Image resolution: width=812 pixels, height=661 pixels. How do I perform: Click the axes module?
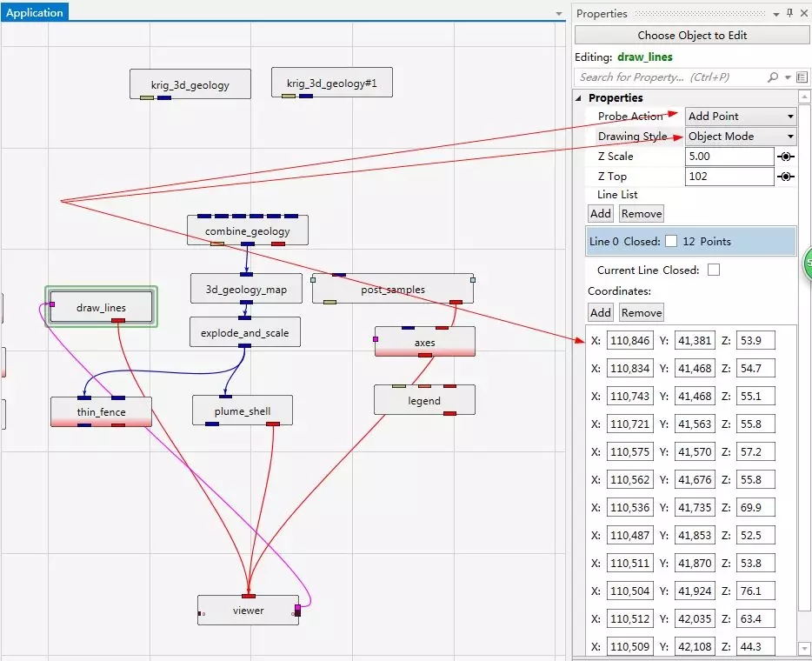424,342
